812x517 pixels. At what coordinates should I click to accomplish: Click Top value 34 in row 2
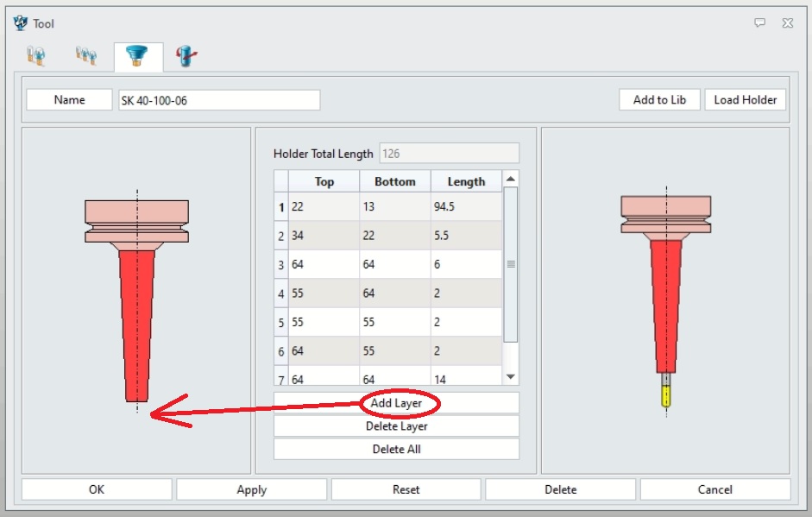pos(324,236)
